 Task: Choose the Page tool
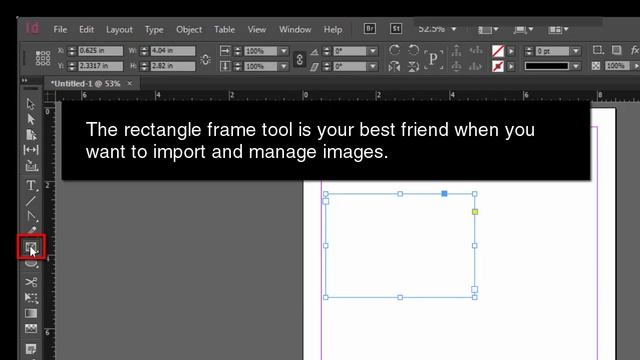tap(31, 134)
